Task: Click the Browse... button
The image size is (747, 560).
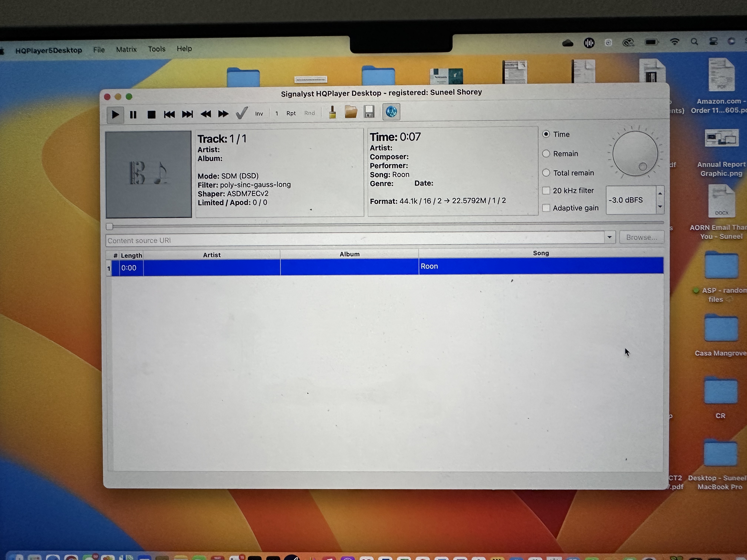Action: pos(642,237)
